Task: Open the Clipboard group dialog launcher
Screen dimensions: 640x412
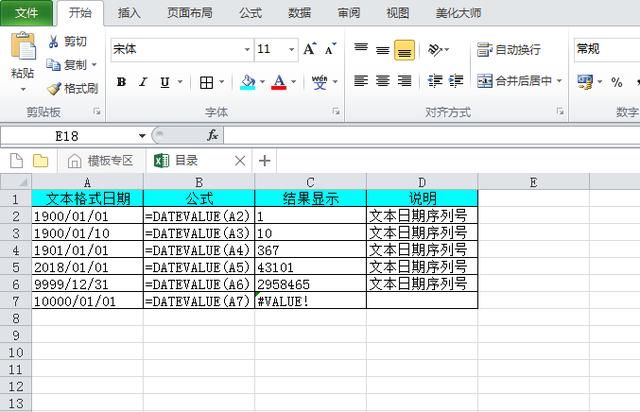Action: click(x=97, y=111)
